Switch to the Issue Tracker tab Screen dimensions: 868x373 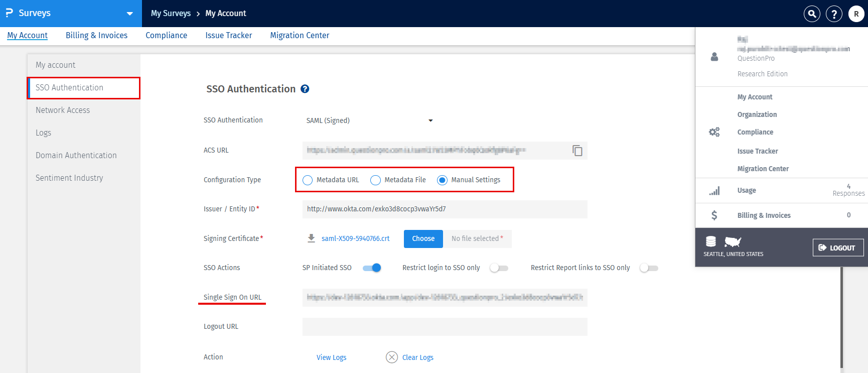coord(228,35)
